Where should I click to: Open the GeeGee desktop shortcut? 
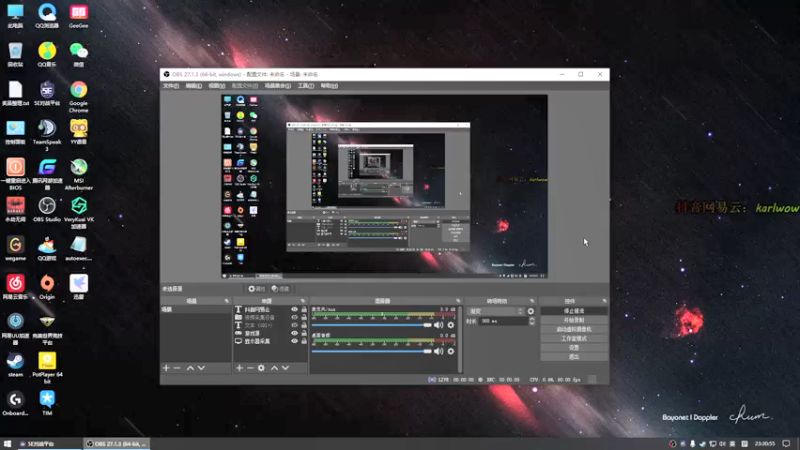coord(79,15)
